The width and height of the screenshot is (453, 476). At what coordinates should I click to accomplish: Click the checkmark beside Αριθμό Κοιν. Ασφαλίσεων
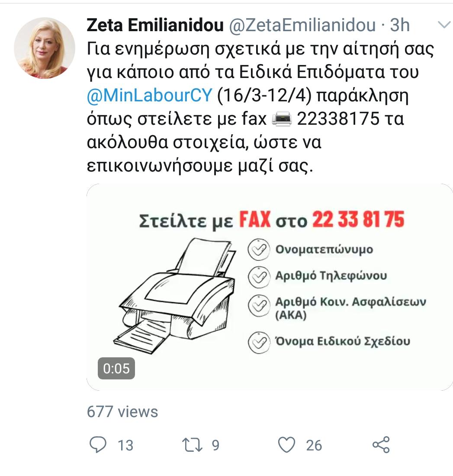(x=259, y=306)
